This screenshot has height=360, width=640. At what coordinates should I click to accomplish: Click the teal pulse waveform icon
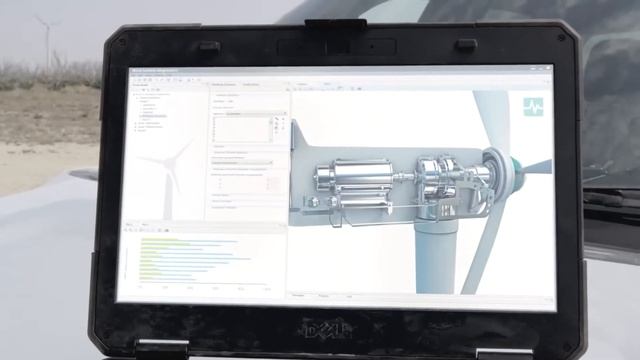click(x=533, y=107)
